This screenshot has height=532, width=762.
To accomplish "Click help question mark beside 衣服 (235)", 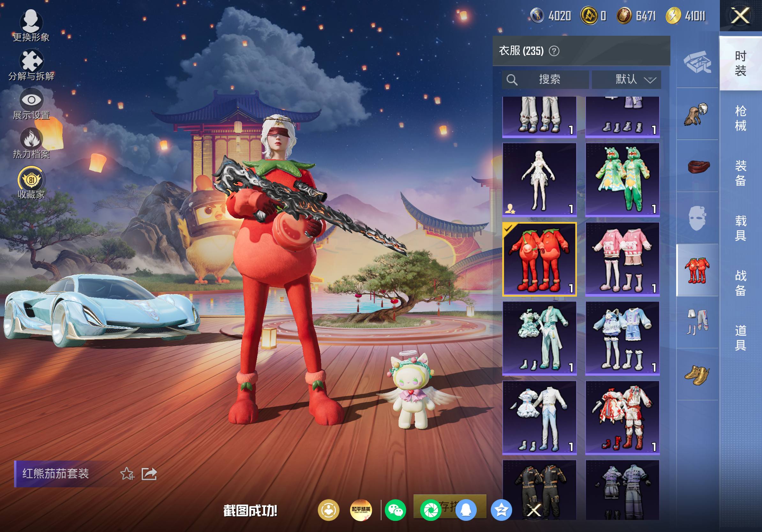I will [554, 51].
